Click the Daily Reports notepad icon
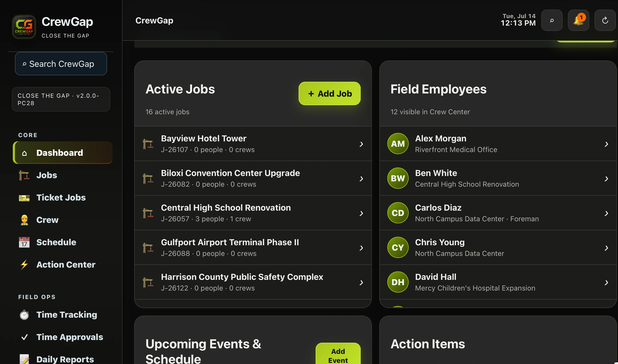This screenshot has width=618, height=364. click(24, 359)
